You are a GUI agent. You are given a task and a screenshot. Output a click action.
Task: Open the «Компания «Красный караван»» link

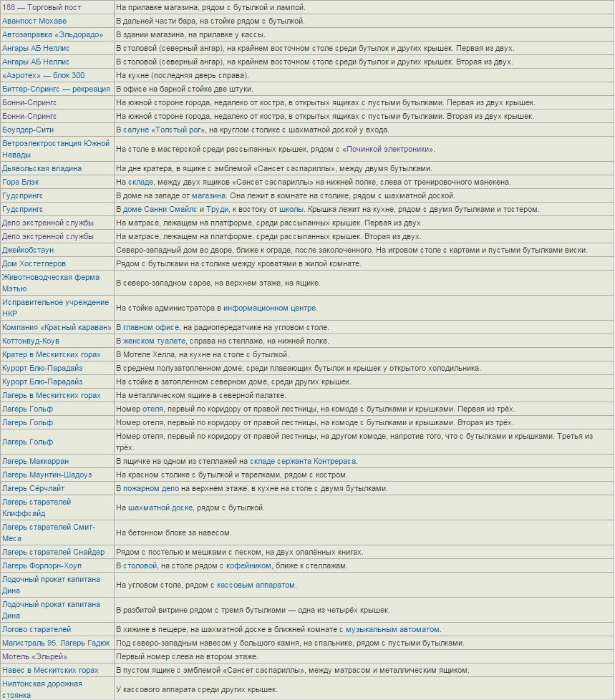[x=57, y=328]
